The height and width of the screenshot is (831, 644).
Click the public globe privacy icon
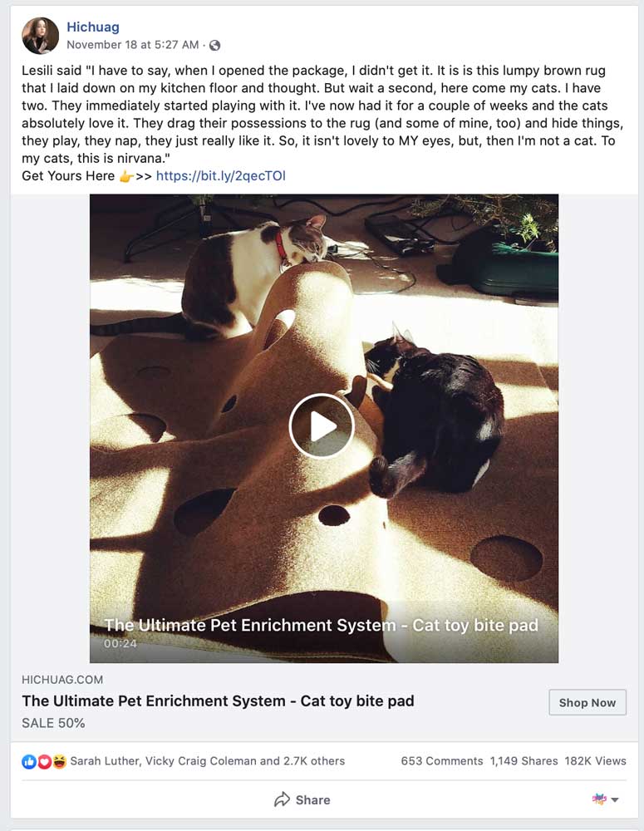214,46
